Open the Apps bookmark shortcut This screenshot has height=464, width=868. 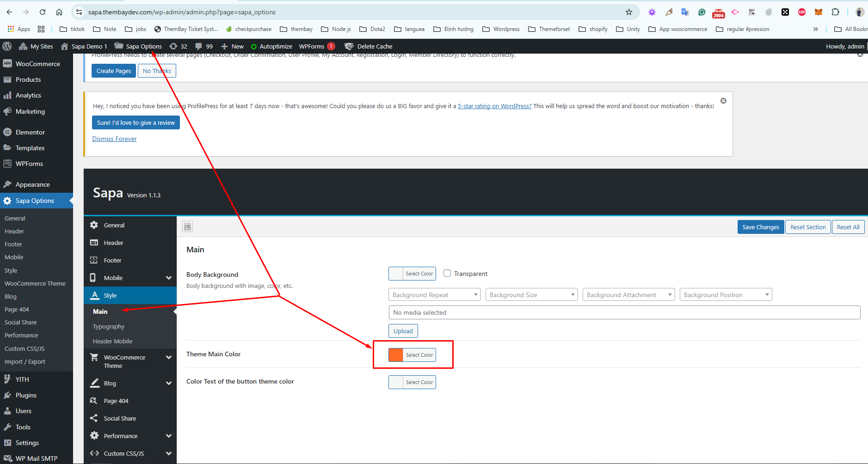[x=19, y=29]
